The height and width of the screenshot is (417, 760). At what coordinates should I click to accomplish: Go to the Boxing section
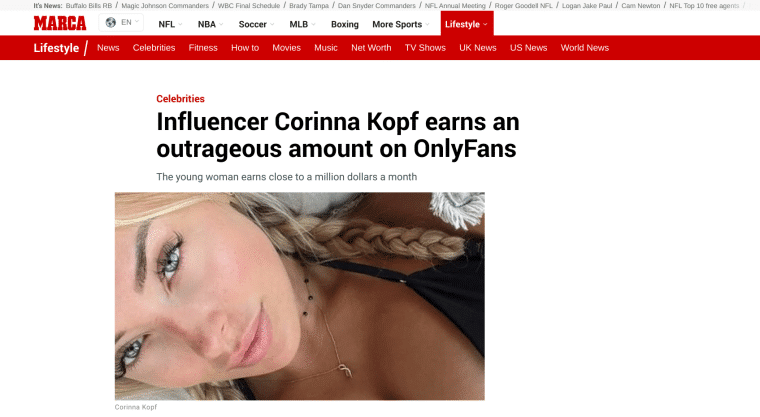pyautogui.click(x=345, y=24)
